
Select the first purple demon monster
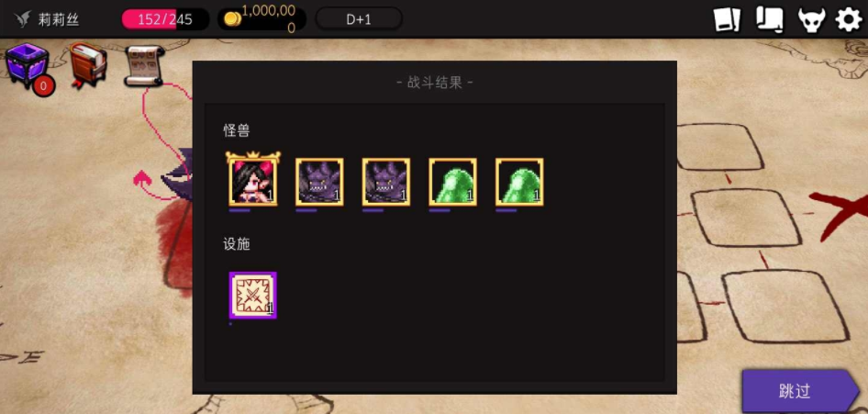(x=319, y=182)
